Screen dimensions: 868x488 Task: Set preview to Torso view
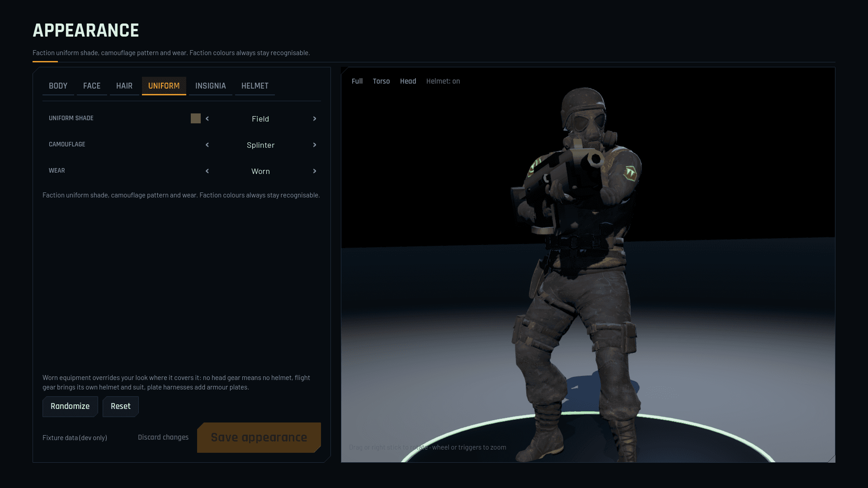[381, 81]
